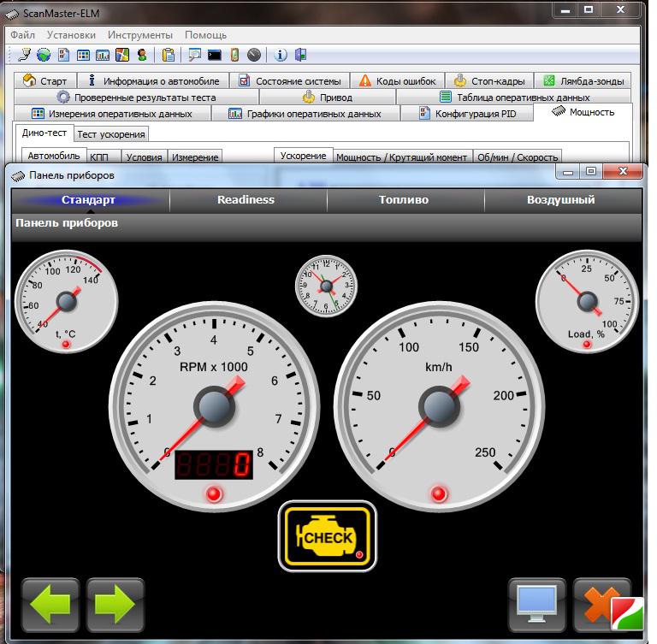Click the green globe toolbar icon
657x644 pixels.
(44, 55)
